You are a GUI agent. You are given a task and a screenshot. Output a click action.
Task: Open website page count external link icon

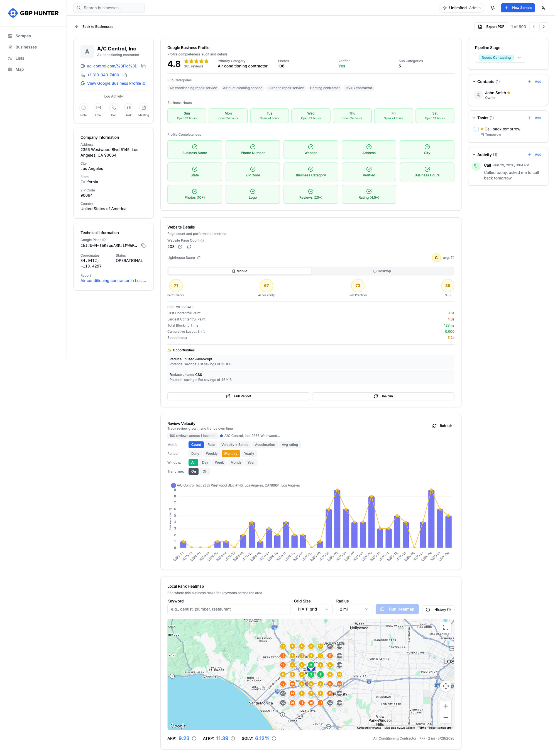point(180,247)
